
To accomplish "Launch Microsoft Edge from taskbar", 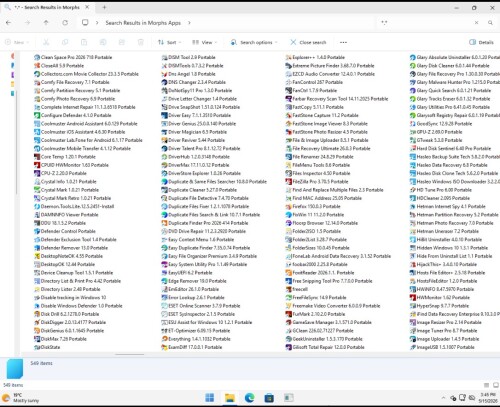I will (249, 397).
